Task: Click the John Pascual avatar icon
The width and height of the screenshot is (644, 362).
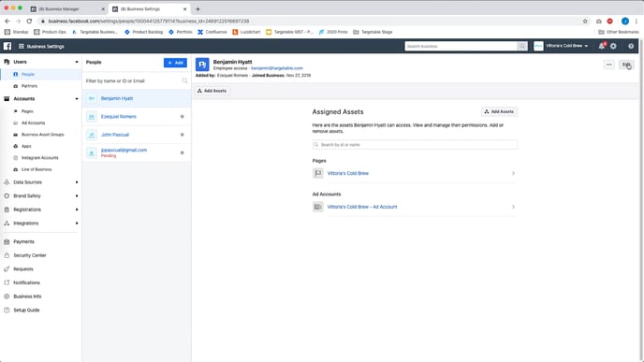Action: [x=92, y=135]
